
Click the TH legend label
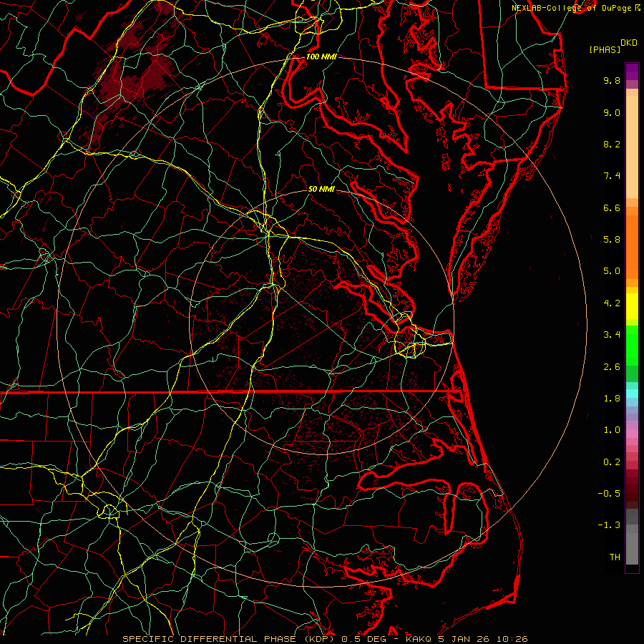pos(615,557)
